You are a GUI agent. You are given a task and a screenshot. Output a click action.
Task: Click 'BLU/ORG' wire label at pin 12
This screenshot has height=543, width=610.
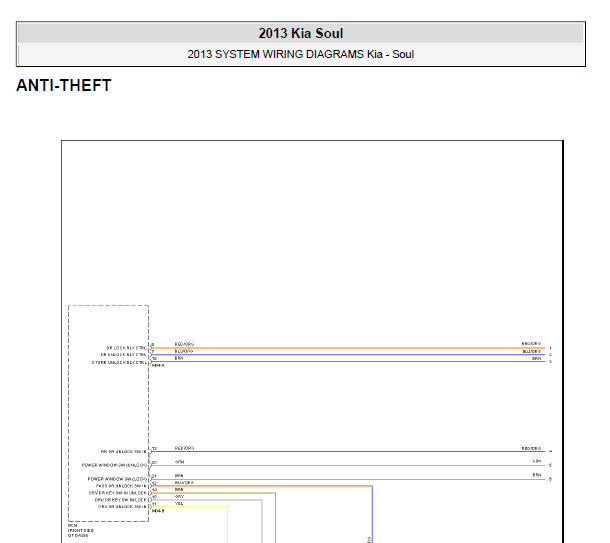point(184,483)
